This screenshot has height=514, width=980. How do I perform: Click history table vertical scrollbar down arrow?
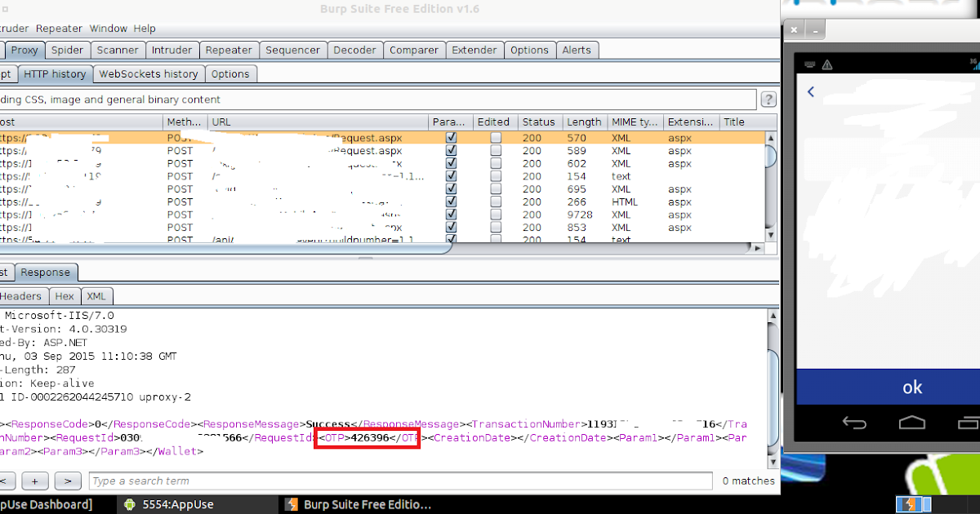coord(772,235)
